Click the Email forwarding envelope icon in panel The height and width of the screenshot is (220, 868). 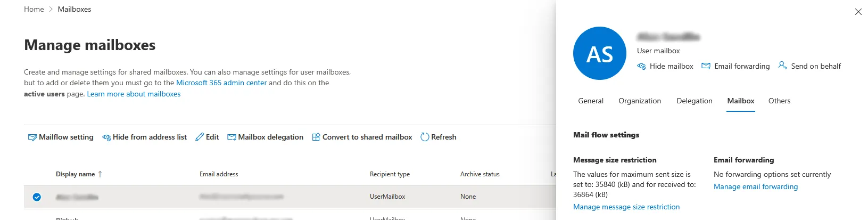(706, 66)
